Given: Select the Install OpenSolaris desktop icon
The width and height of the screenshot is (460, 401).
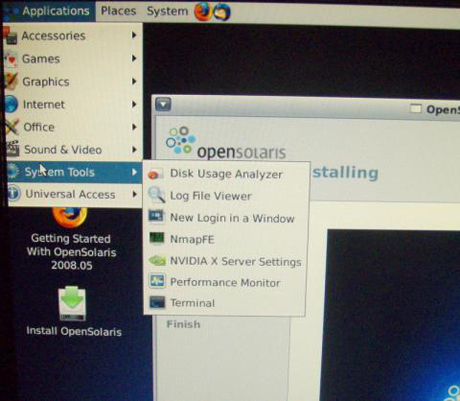Looking at the screenshot, I should 73,311.
